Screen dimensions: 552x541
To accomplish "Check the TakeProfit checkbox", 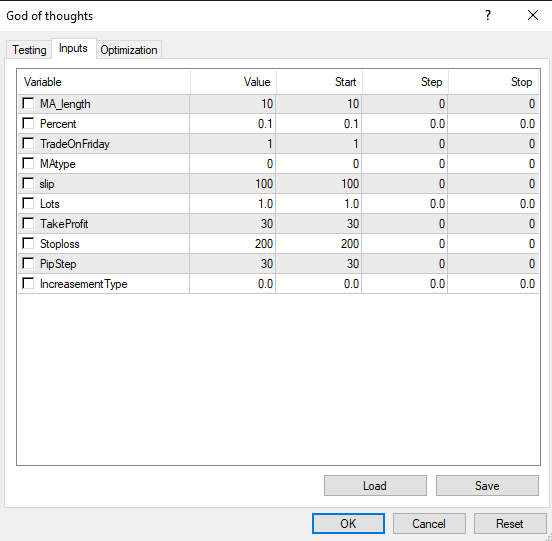I will tap(28, 224).
